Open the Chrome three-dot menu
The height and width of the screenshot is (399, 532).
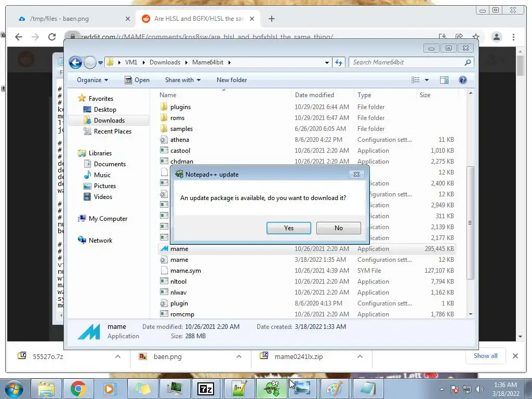click(x=513, y=37)
